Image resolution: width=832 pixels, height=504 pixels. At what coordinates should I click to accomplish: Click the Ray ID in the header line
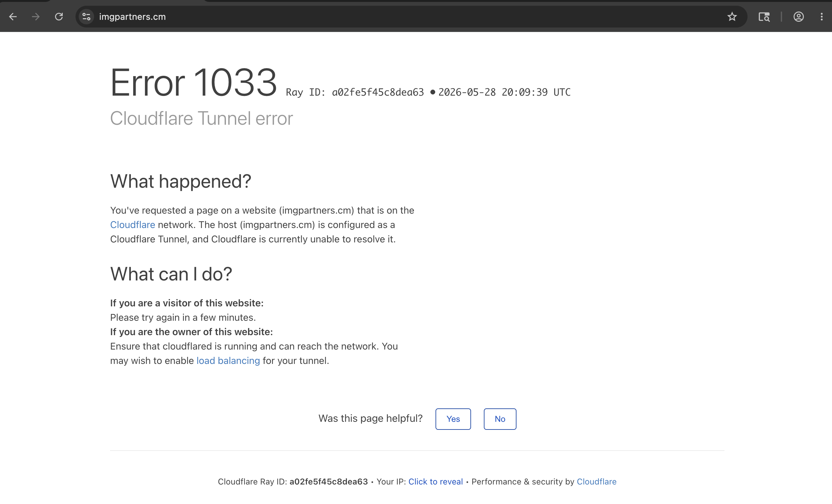[x=355, y=92]
